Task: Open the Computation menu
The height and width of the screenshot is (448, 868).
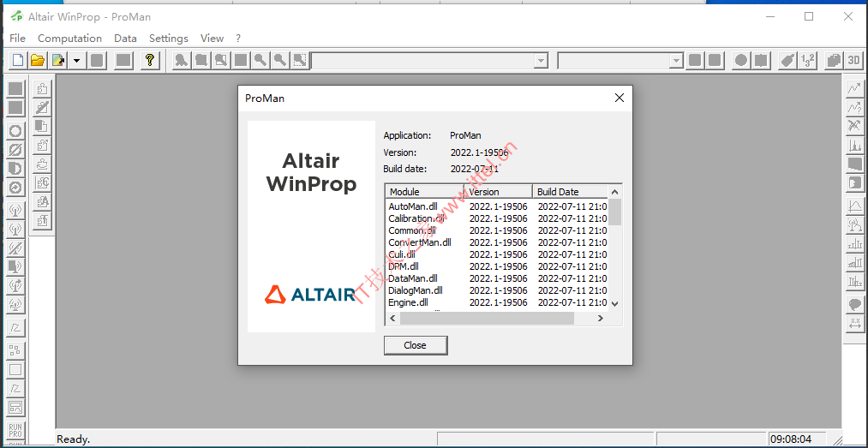Action: 69,39
